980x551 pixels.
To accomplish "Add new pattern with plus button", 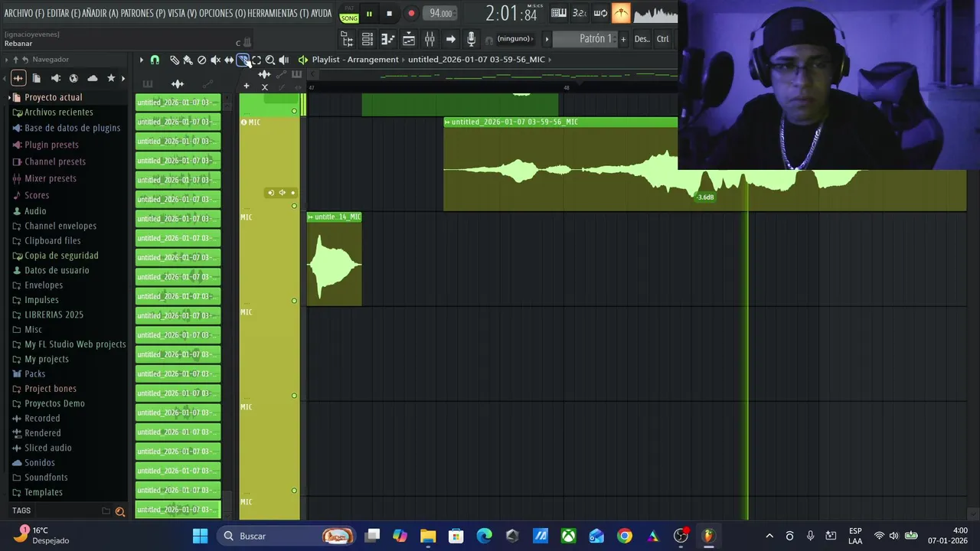I will 623,39.
